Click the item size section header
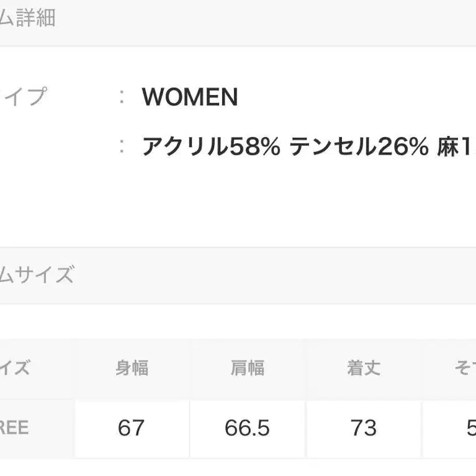 36,274
